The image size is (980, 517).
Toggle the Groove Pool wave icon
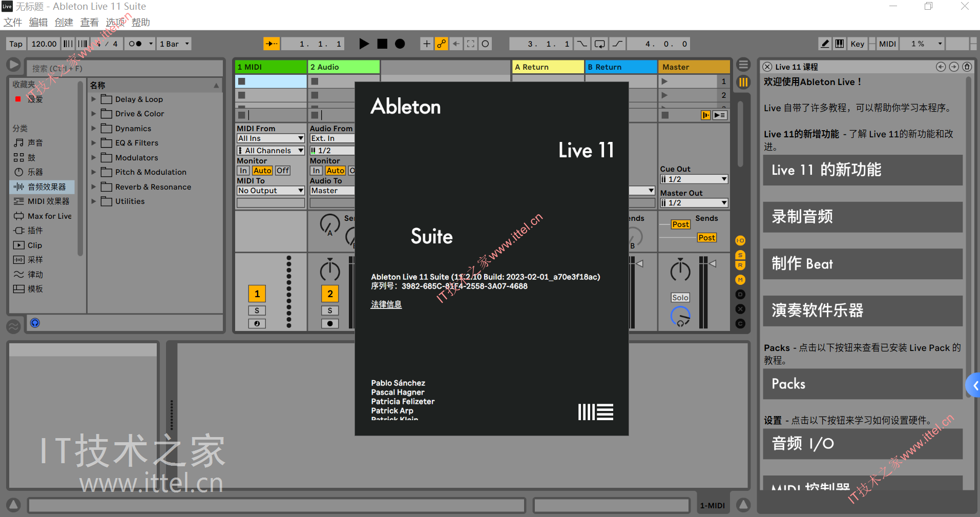click(13, 326)
